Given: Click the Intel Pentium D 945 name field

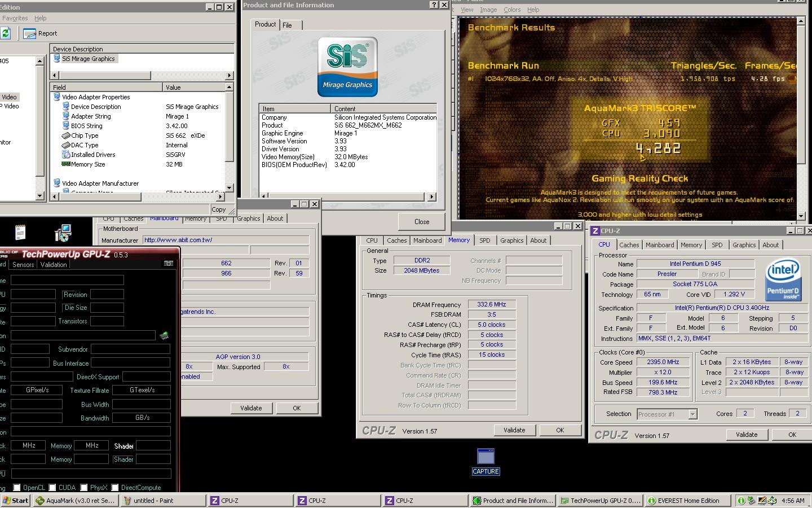Looking at the screenshot, I should [695, 264].
